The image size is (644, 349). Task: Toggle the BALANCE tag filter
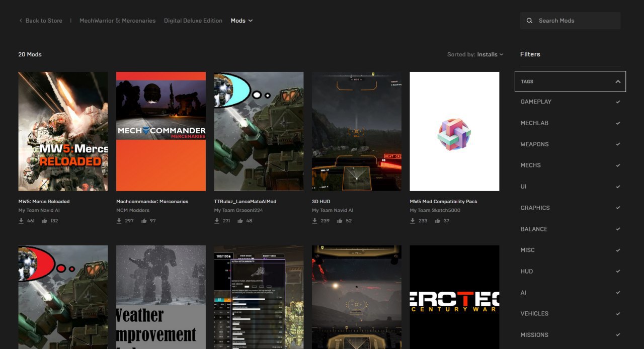[x=570, y=229]
